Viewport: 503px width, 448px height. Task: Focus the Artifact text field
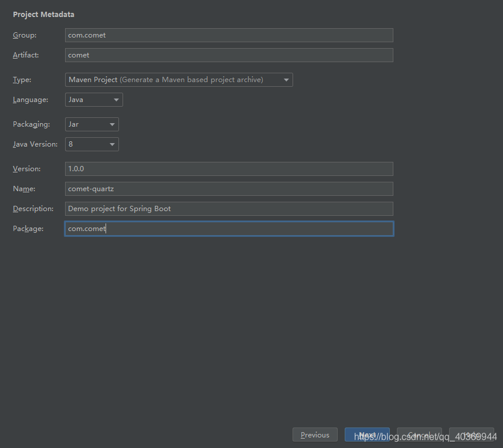[229, 55]
